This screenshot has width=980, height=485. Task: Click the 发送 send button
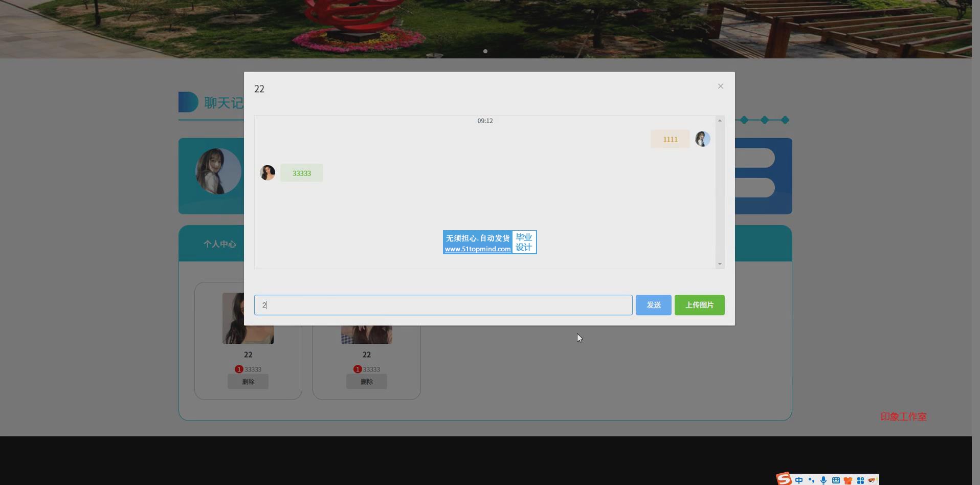pyautogui.click(x=653, y=305)
